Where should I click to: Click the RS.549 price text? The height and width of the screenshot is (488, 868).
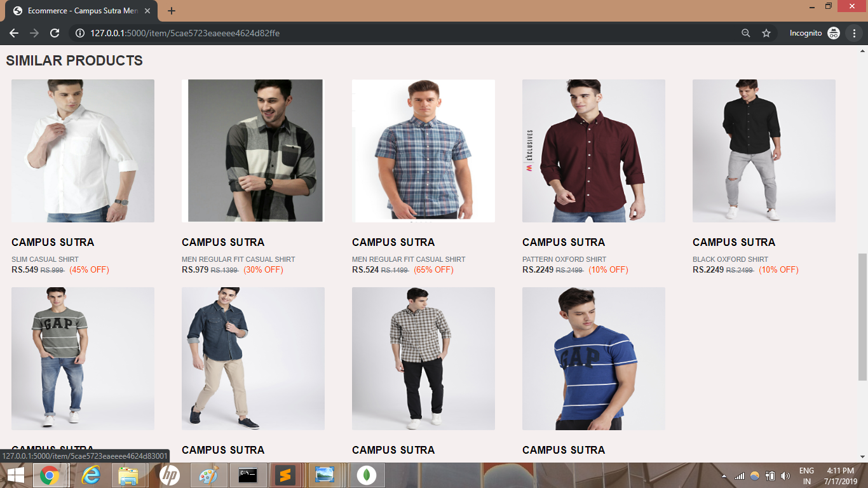click(x=25, y=269)
